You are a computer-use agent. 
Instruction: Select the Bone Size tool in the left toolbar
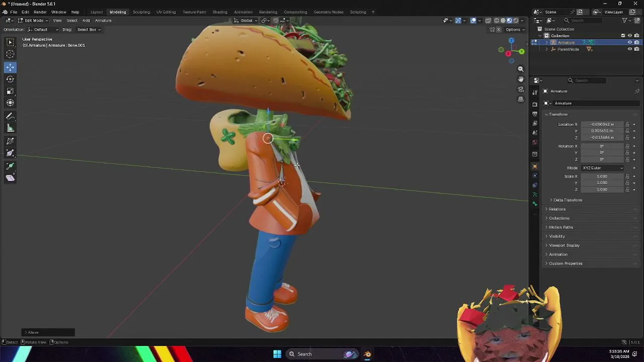pos(10,153)
